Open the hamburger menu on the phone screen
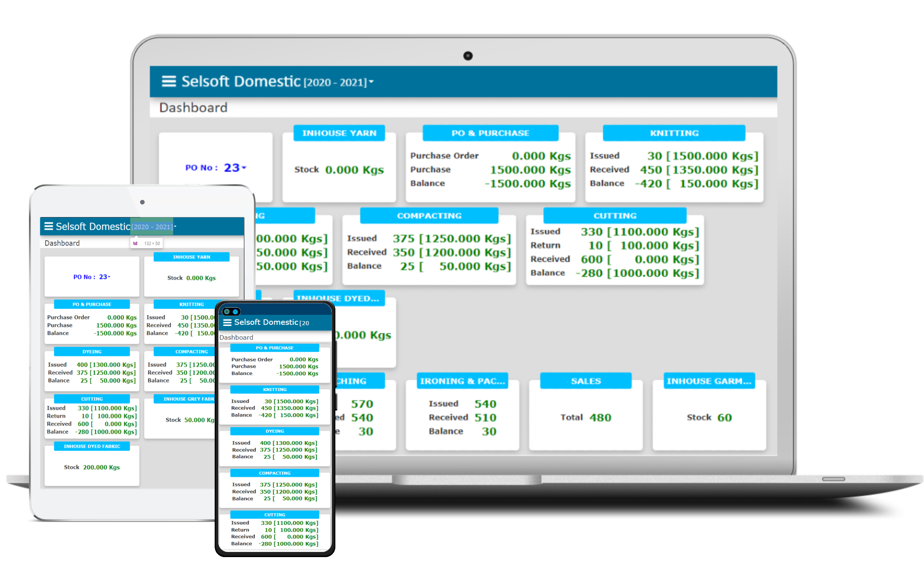 227,322
